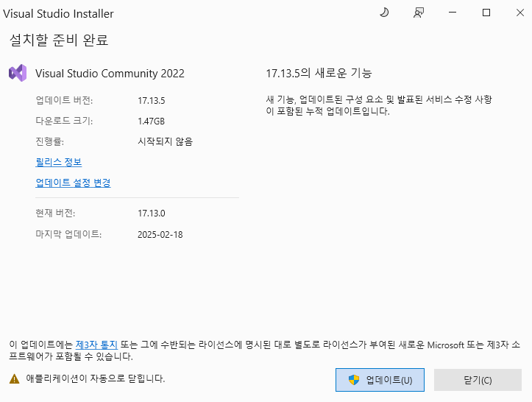The image size is (532, 402).
Task: Toggle dark theme with the moon icon
Action: point(384,13)
